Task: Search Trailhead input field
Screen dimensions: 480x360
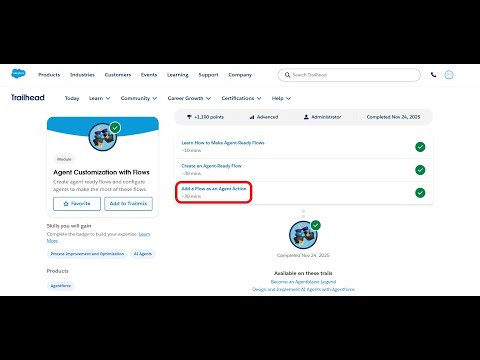Action: [349, 75]
